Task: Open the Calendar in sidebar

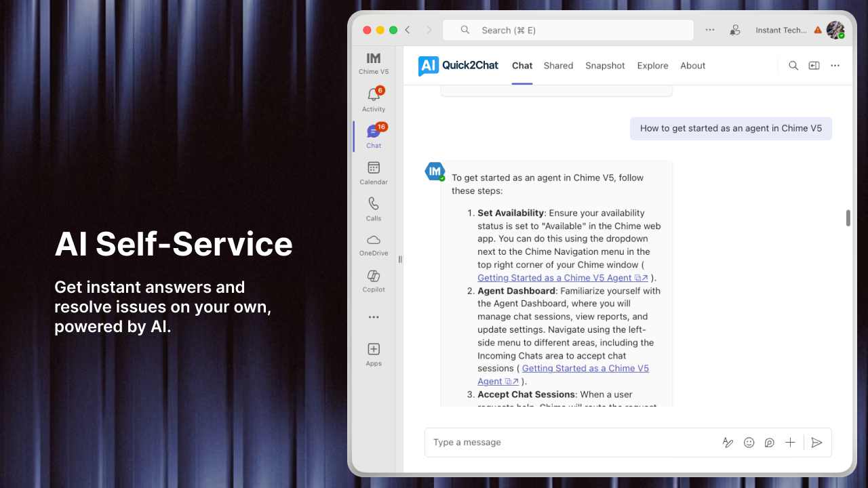Action: tap(374, 168)
